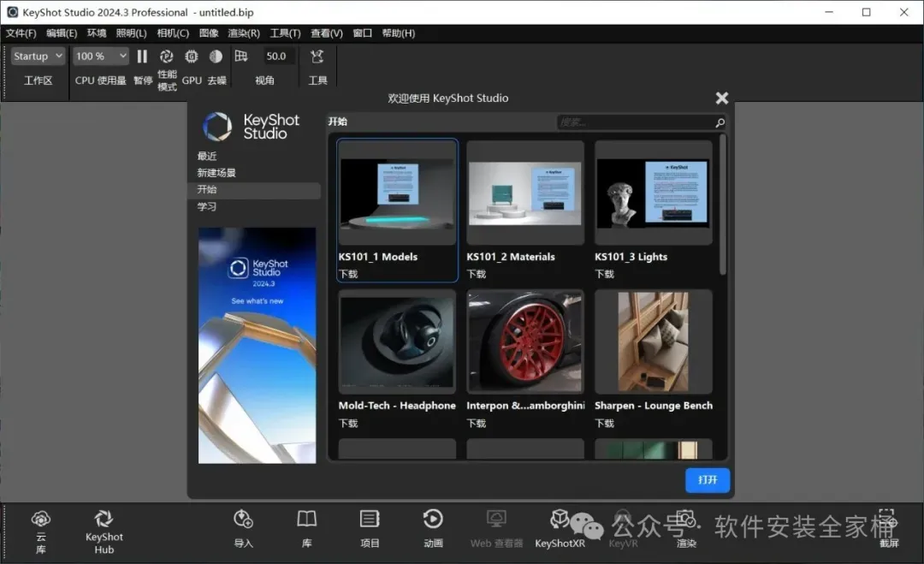Select the KS101_2 Materials thumbnail
924x564 pixels.
pyautogui.click(x=525, y=193)
